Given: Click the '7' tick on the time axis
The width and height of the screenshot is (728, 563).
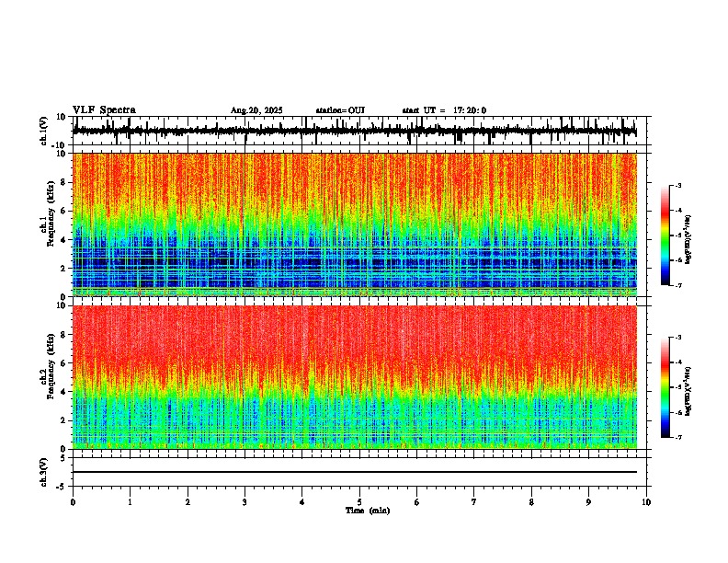Looking at the screenshot, I should (474, 502).
